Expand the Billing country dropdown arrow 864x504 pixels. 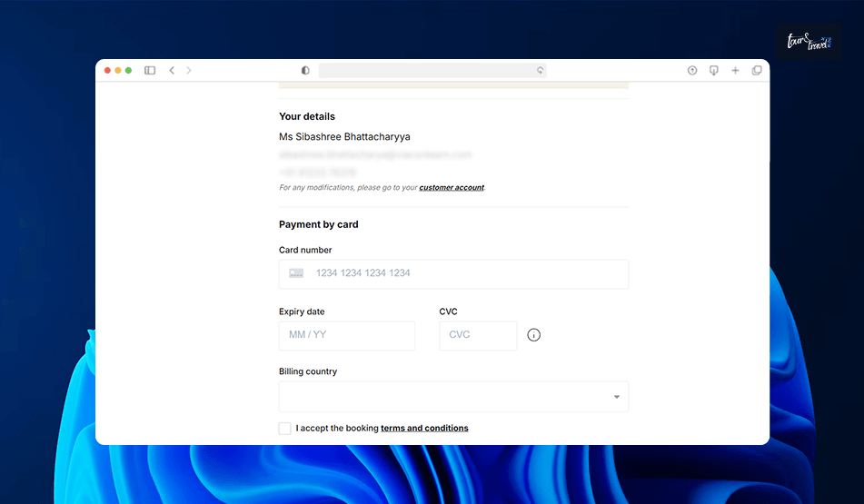click(x=617, y=397)
